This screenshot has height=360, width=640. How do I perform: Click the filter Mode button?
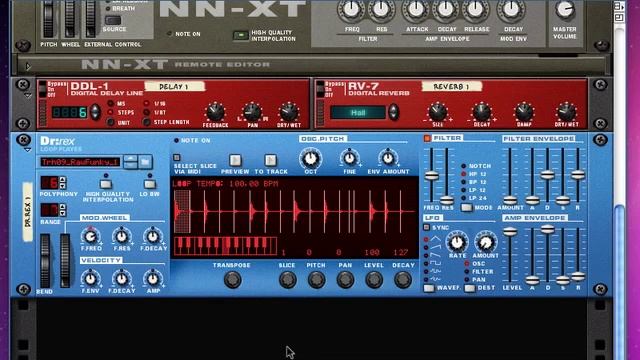click(x=467, y=207)
